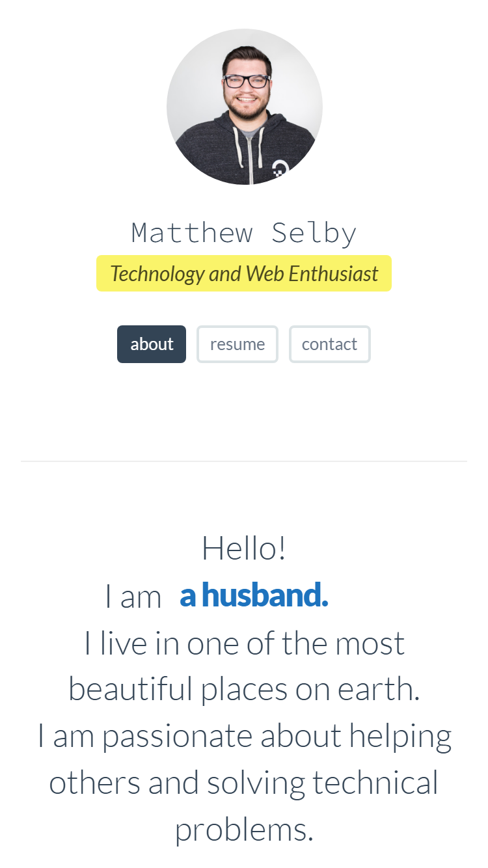Viewport: 488px width, 868px height.
Task: Click the blue 'a husband.' text
Action: [254, 595]
